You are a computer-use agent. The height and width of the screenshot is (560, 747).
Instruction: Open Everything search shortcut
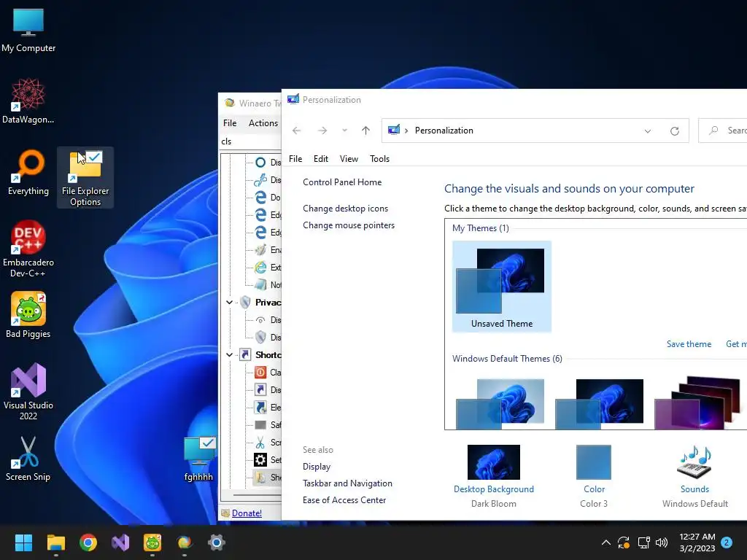[x=28, y=172]
